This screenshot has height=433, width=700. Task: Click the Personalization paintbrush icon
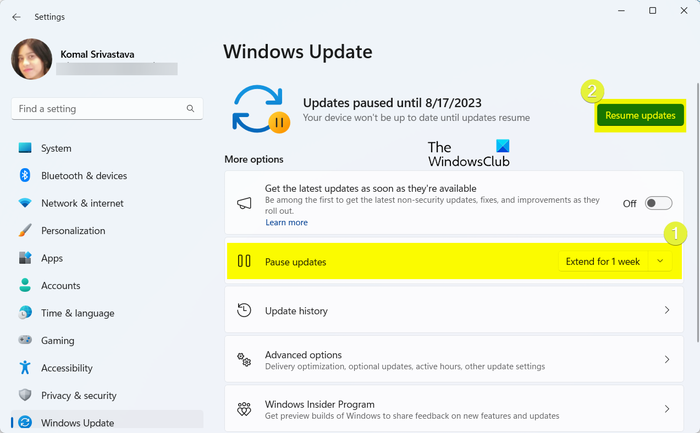tap(25, 230)
